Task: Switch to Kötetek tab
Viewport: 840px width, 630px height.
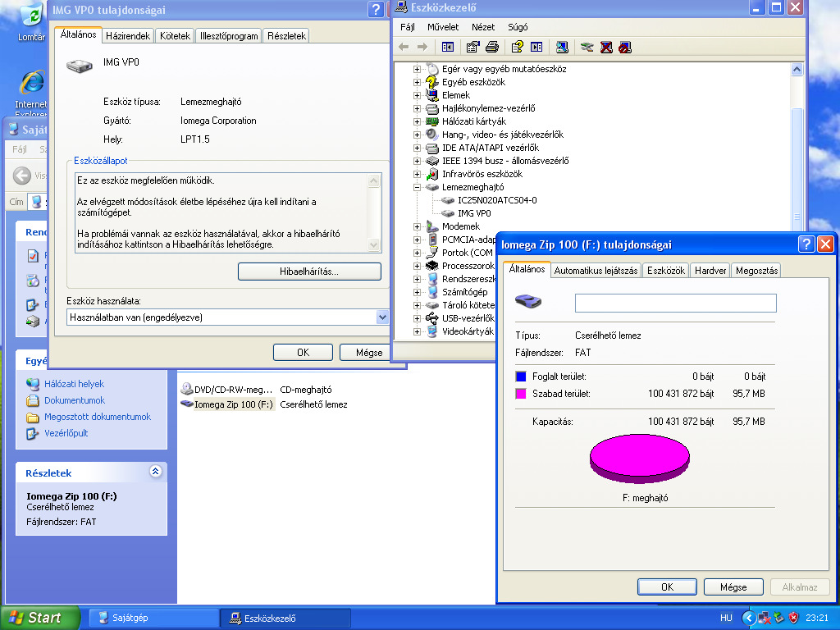Action: 175,36
